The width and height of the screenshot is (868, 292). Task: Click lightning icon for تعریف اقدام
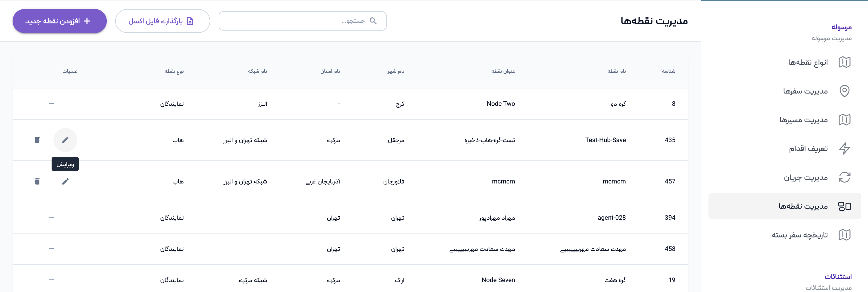click(x=844, y=148)
